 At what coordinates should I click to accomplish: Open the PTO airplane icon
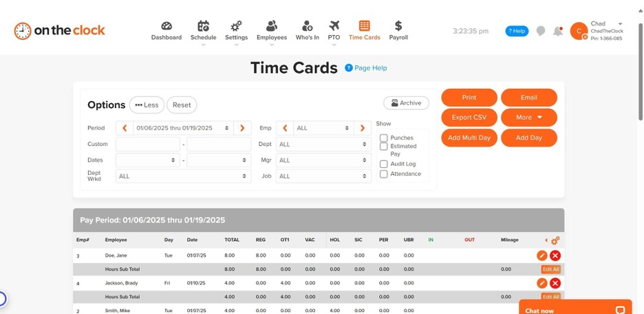click(x=334, y=26)
